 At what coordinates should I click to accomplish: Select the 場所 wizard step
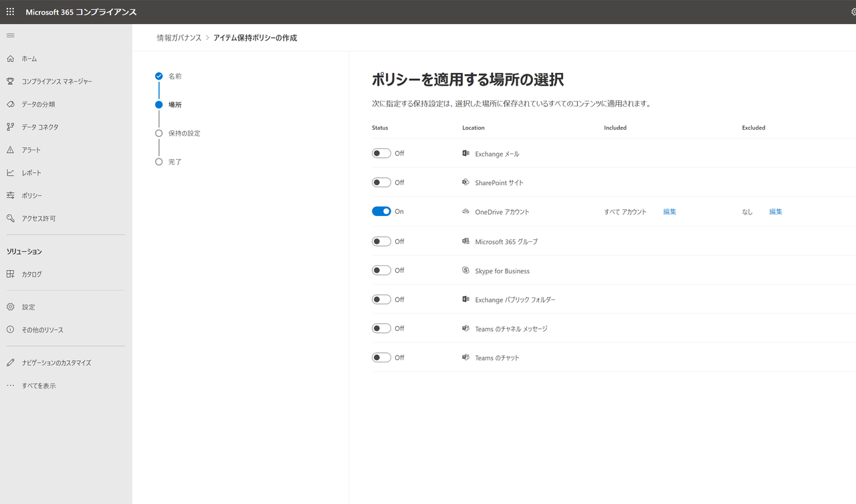175,105
